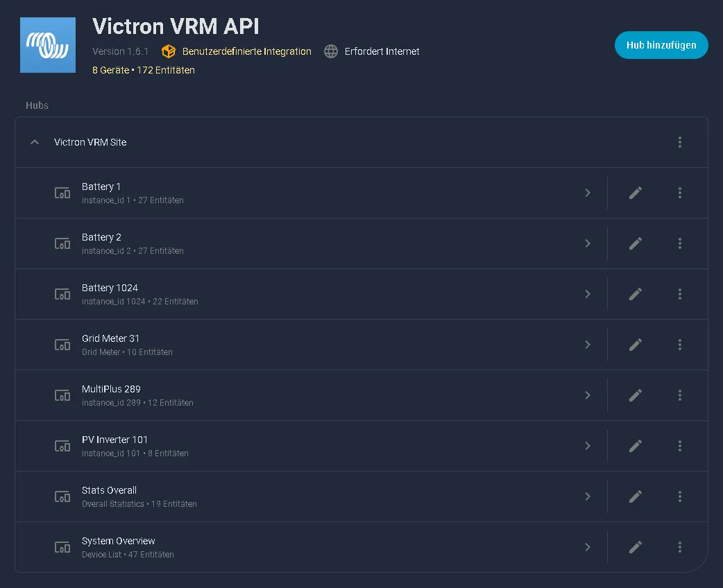Collapse the Victron VRM Site hub
The height and width of the screenshot is (588, 723).
point(35,142)
